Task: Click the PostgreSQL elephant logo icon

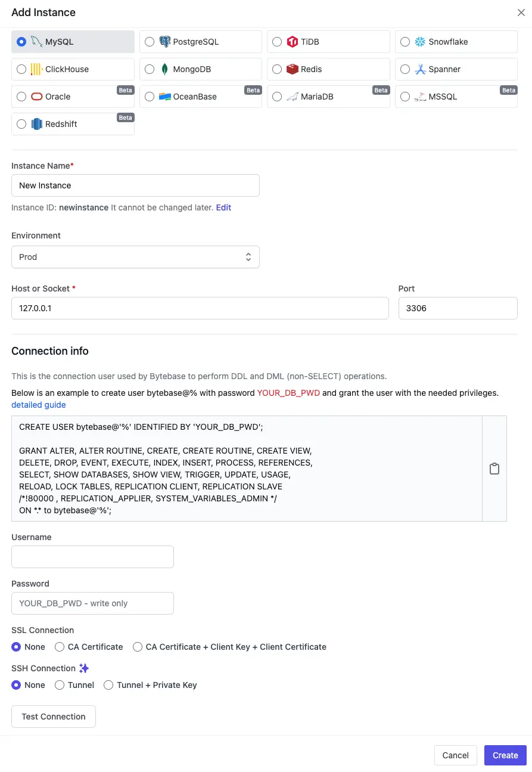Action: click(x=164, y=42)
